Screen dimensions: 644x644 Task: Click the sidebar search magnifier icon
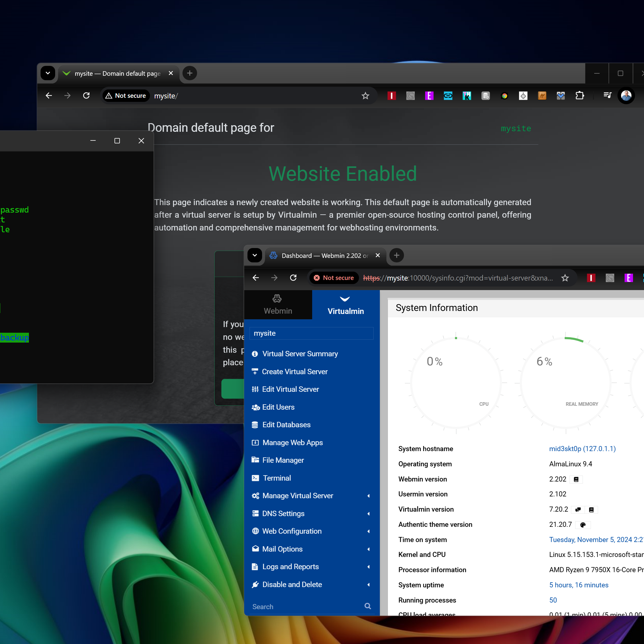tap(368, 606)
